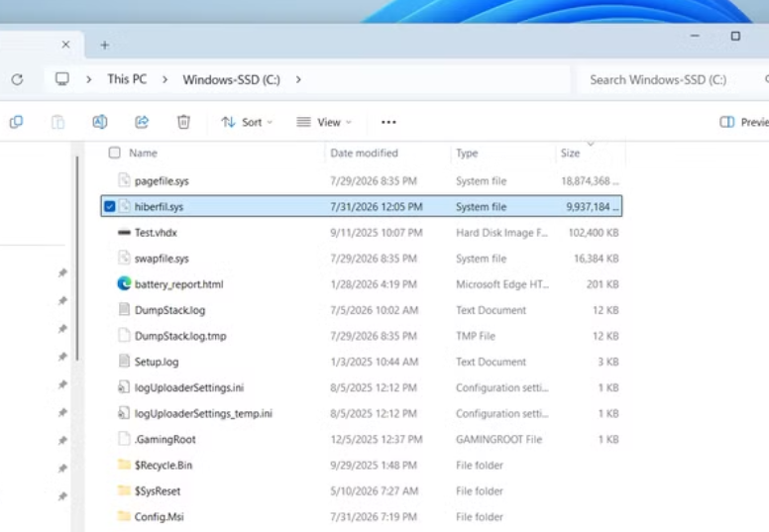Click the Config.Msi folder icon
Image resolution: width=769 pixels, height=532 pixels.
tap(124, 516)
